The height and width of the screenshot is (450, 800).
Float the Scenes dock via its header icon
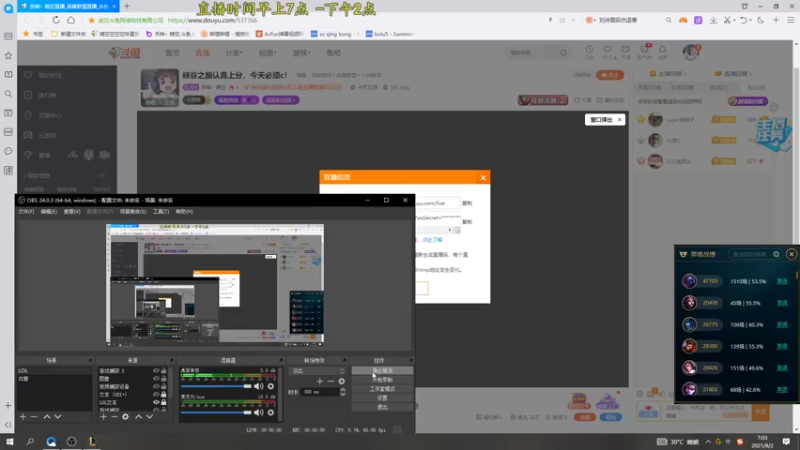click(90, 360)
